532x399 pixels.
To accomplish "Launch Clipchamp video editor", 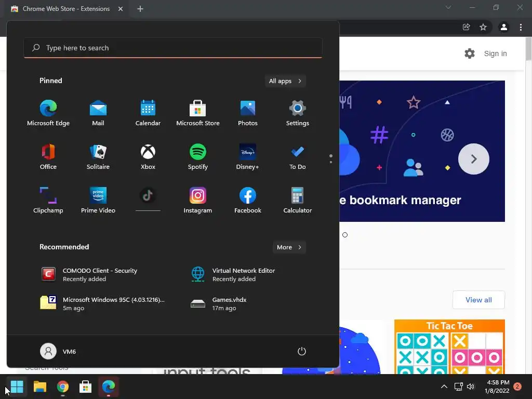I will point(48,200).
